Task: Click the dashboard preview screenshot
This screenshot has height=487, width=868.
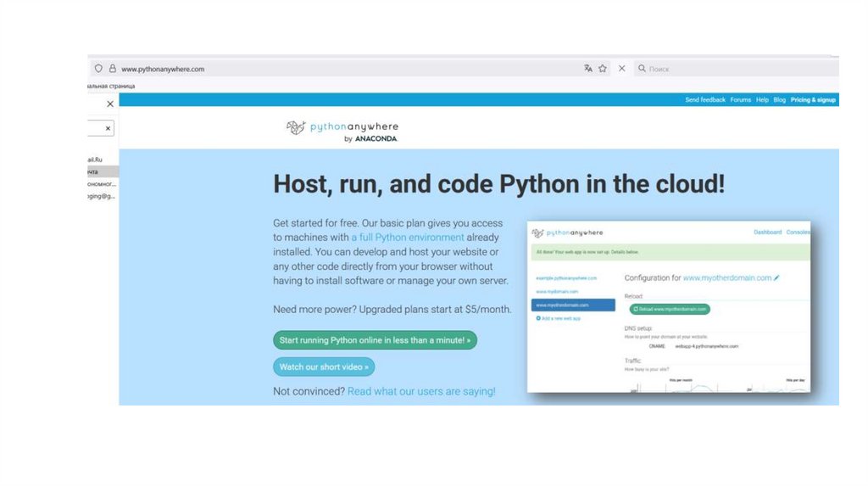Action: point(669,307)
